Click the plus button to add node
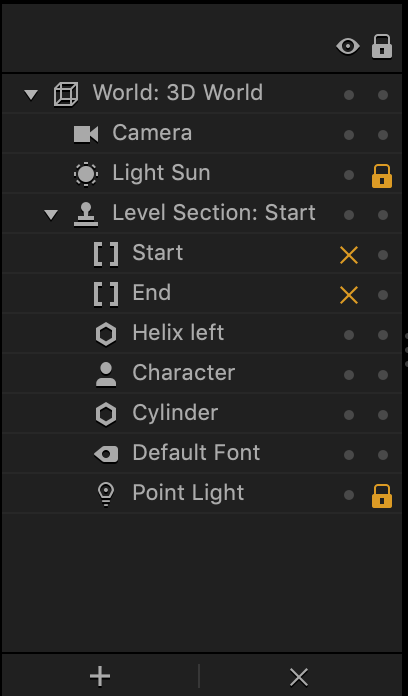The height and width of the screenshot is (696, 408). (x=100, y=677)
